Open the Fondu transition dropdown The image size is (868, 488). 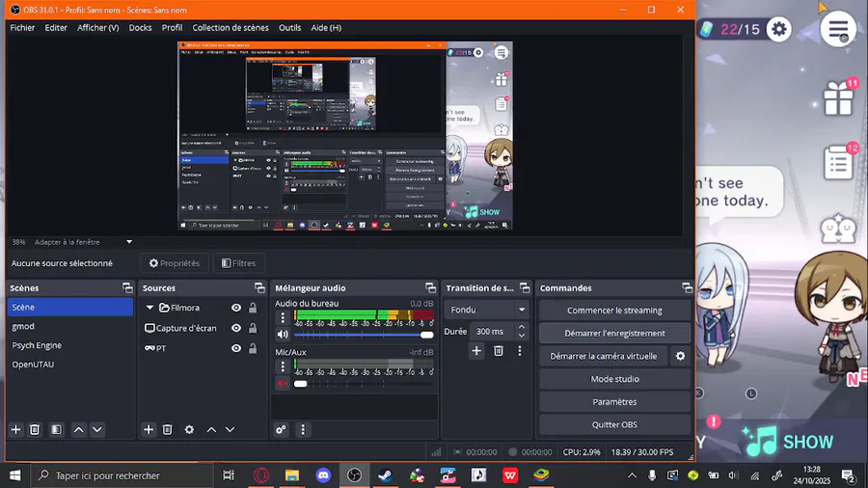point(486,310)
